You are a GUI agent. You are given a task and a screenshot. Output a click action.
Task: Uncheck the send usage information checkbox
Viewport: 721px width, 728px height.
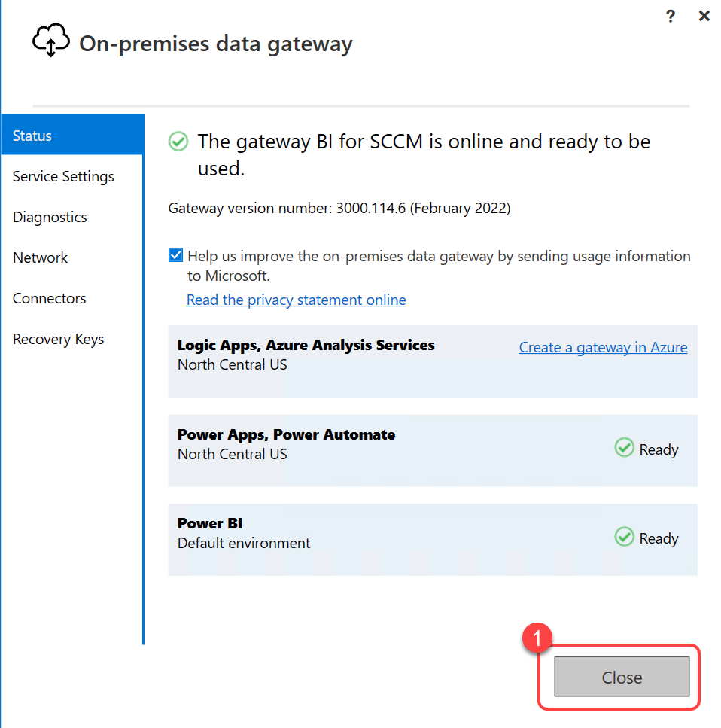tap(175, 256)
